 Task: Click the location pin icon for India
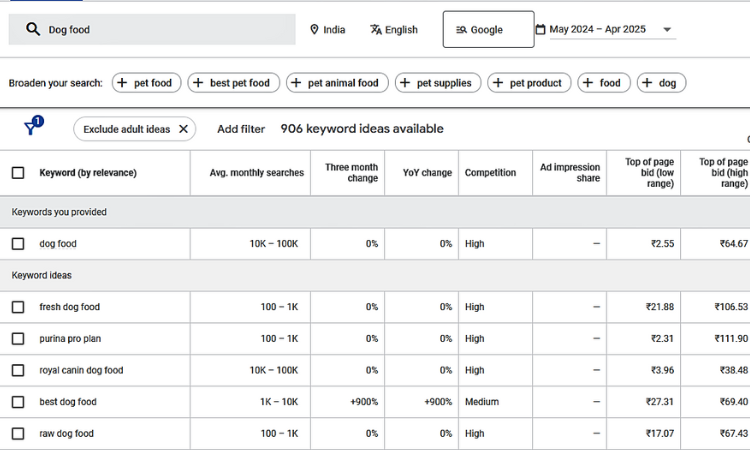[x=314, y=30]
